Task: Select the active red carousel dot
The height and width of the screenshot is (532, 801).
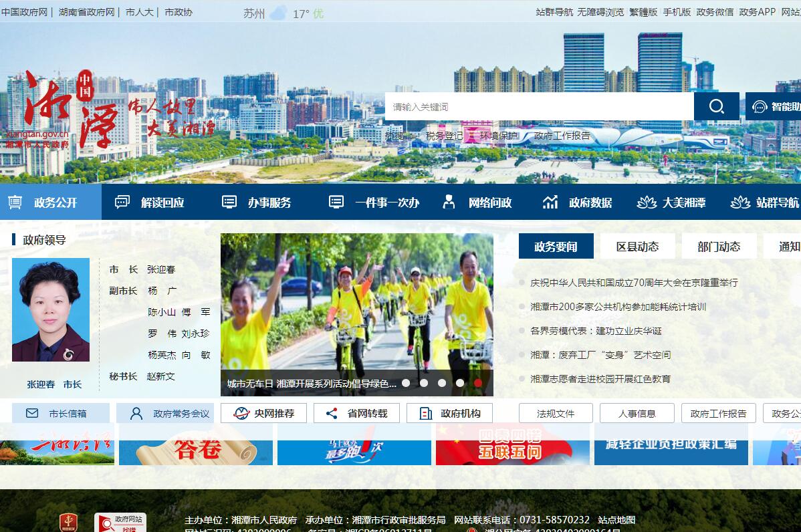Action: tap(478, 383)
